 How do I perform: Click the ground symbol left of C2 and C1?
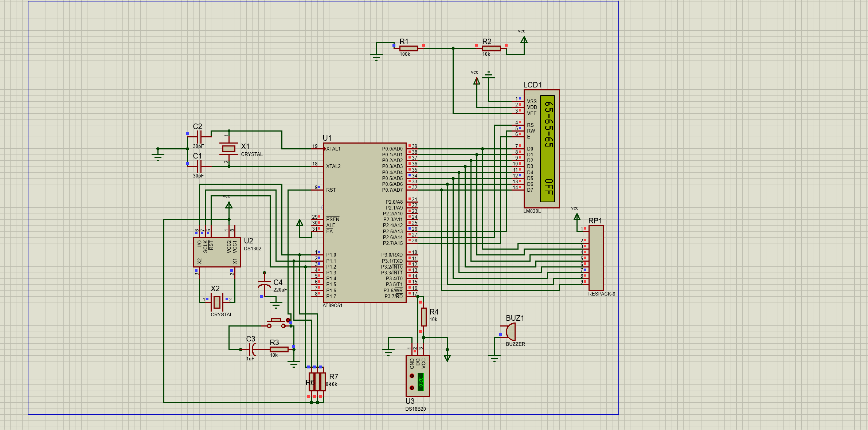pos(158,157)
